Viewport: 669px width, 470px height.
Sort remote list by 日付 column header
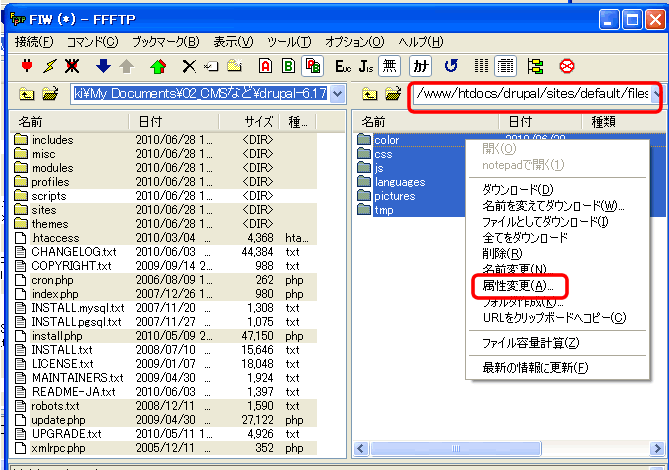point(520,121)
